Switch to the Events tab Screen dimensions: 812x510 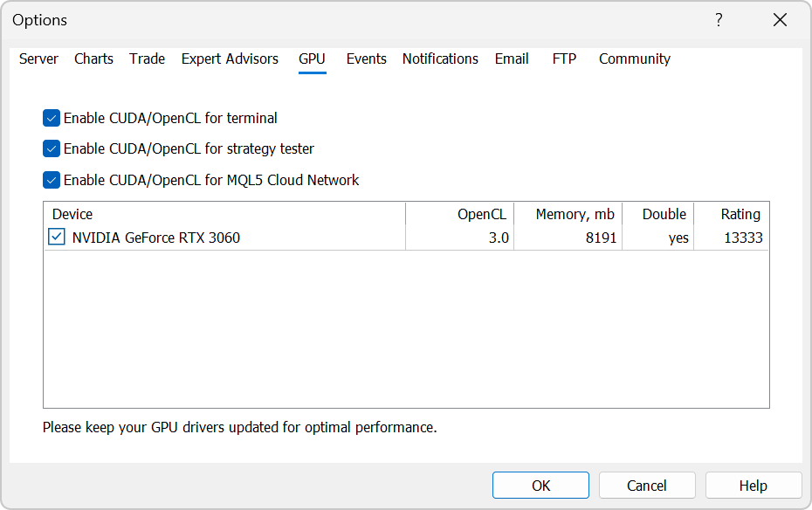click(366, 59)
